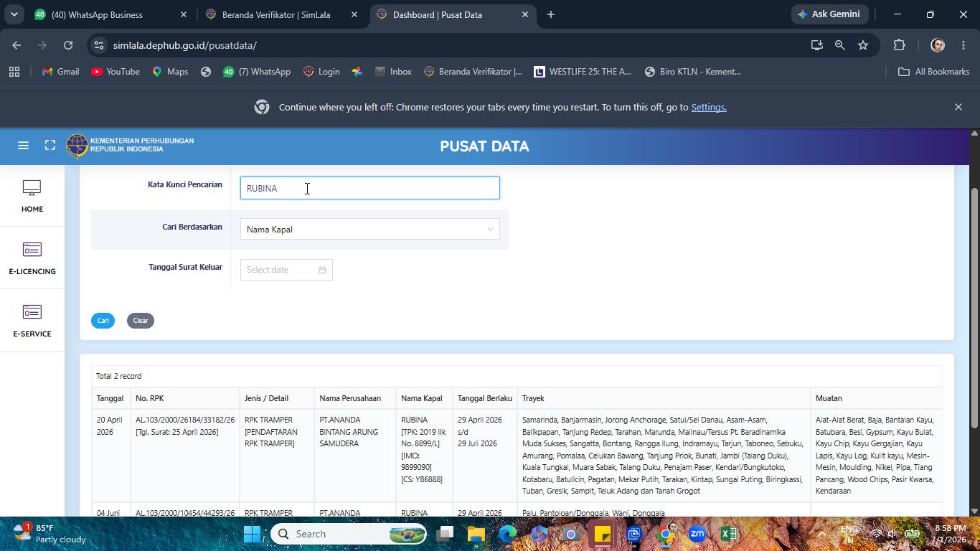Show hidden system tray icons
This screenshot has height=551, width=980.
point(821,534)
